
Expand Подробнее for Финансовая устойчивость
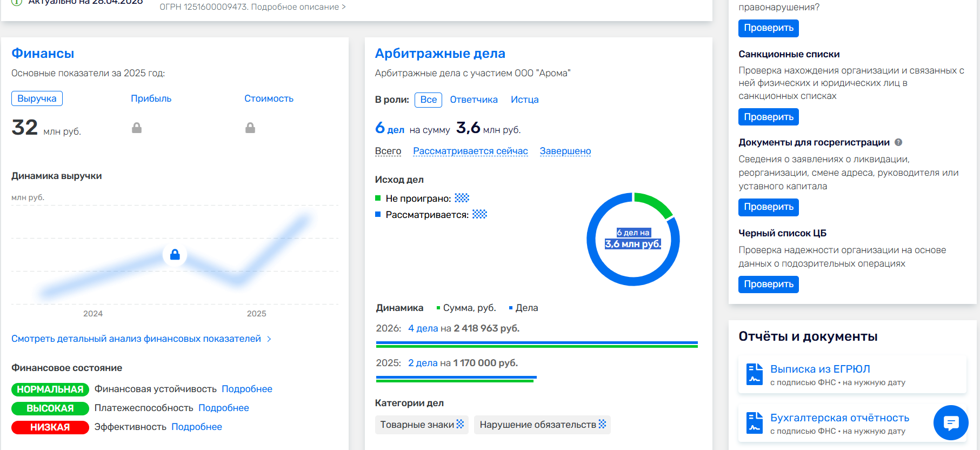coord(246,389)
